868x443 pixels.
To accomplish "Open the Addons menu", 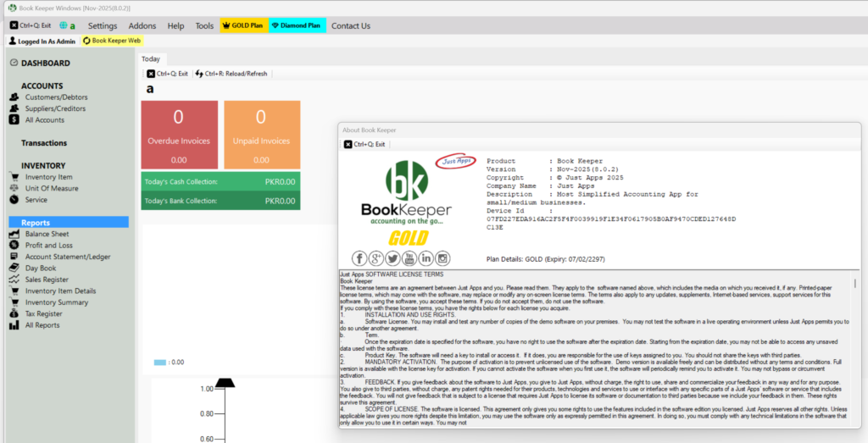I will pyautogui.click(x=142, y=25).
